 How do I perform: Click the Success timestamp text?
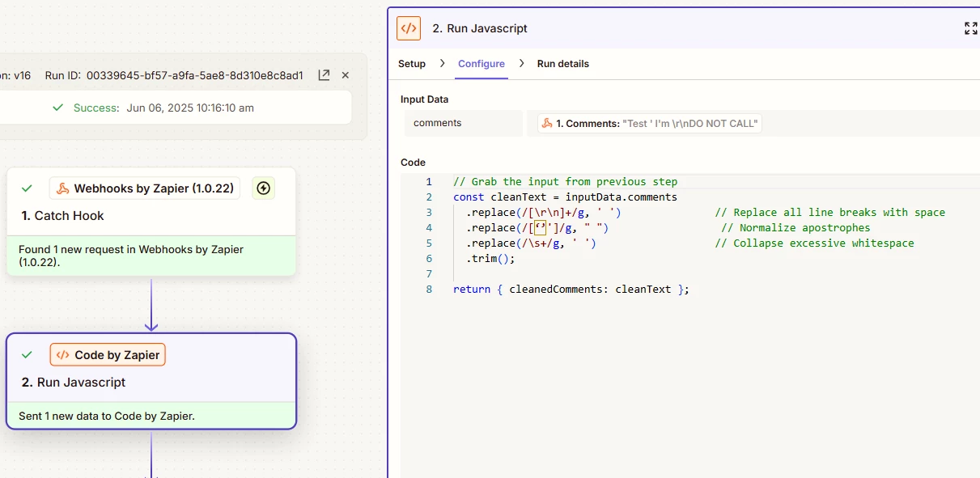190,108
